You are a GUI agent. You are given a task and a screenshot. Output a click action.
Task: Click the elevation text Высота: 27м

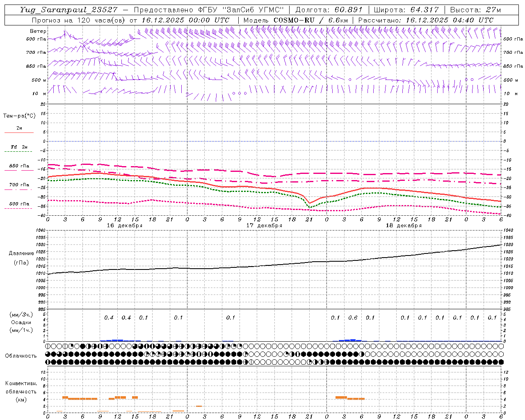pyautogui.click(x=475, y=10)
